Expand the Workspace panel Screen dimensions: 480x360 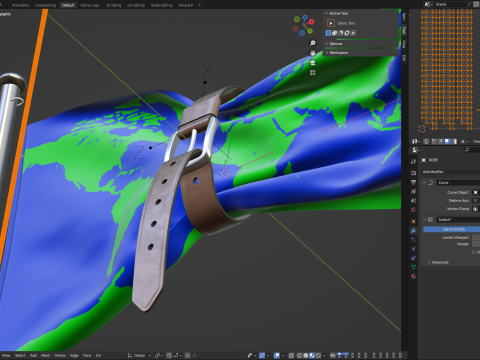327,53
